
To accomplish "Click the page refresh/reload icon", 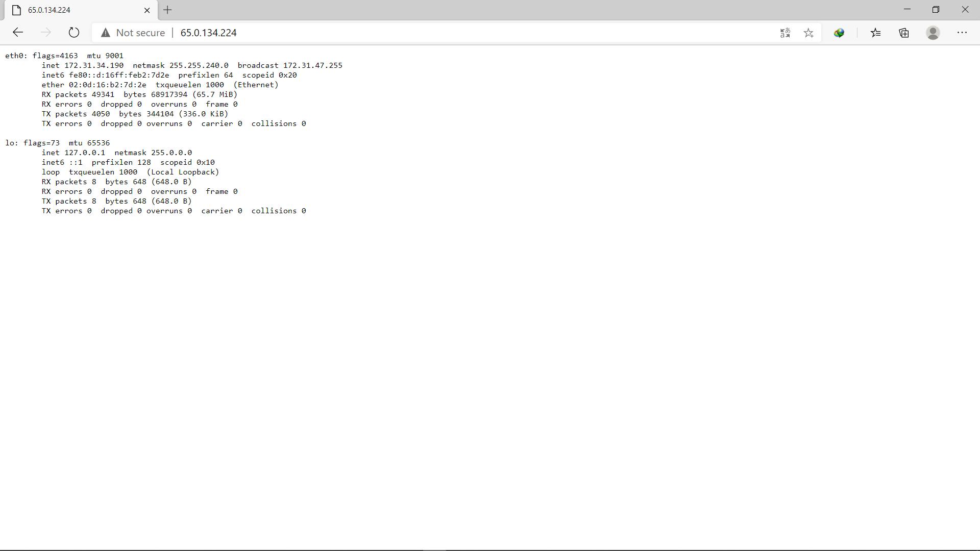I will tap(73, 32).
